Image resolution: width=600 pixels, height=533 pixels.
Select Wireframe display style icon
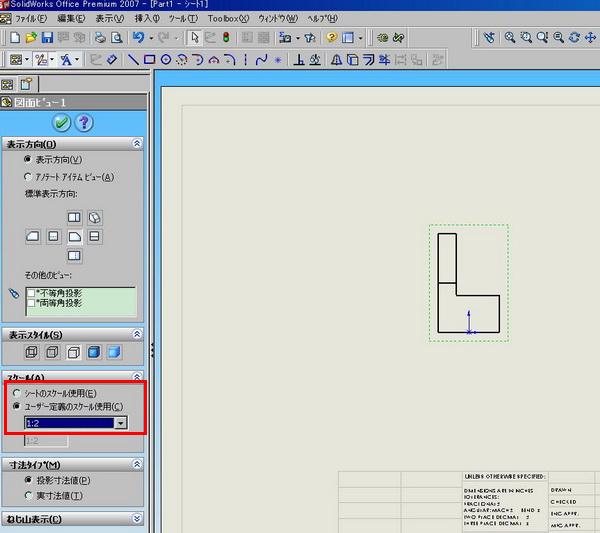point(31,352)
